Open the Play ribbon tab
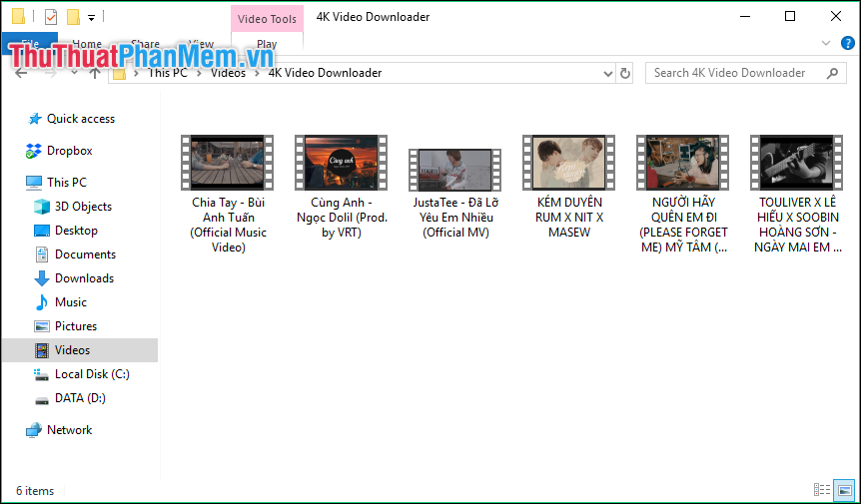The width and height of the screenshot is (861, 504). pyautogui.click(x=267, y=44)
